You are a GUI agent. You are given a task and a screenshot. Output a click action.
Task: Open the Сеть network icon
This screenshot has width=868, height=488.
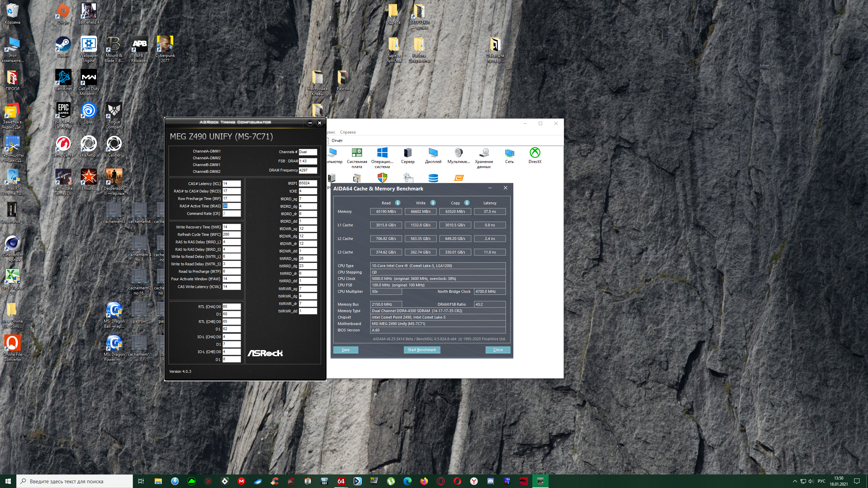pos(509,153)
